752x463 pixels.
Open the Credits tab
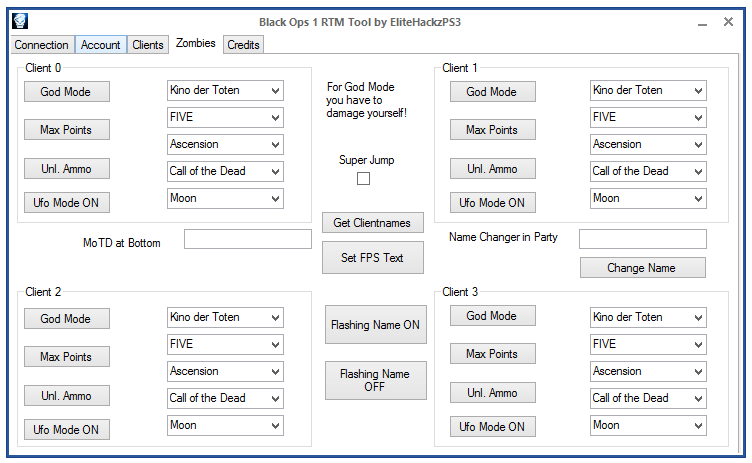click(x=243, y=45)
